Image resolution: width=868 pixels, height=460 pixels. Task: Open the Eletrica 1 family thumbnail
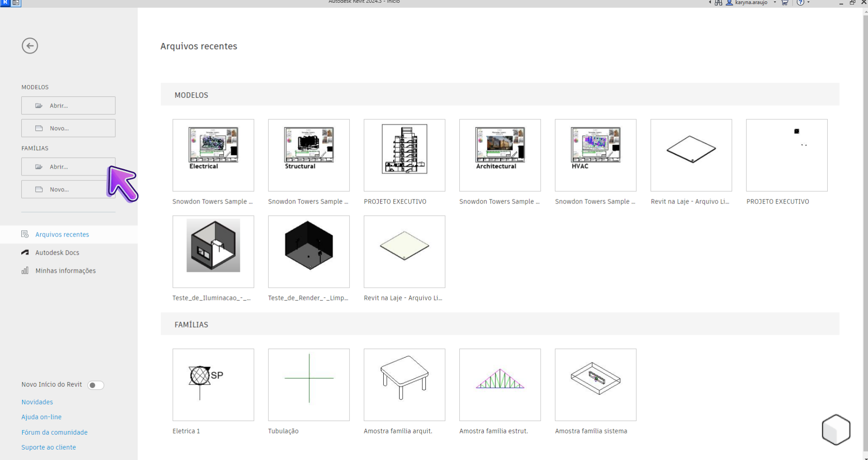(213, 384)
